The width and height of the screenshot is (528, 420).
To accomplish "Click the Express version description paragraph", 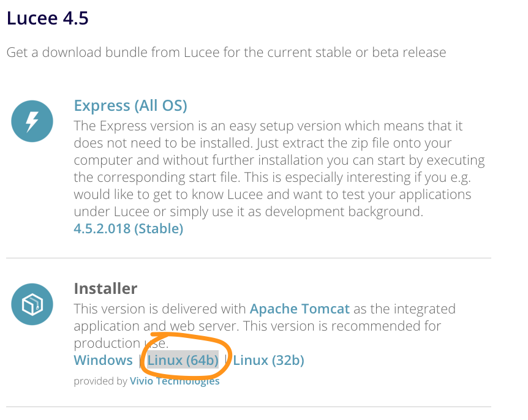I will [x=279, y=168].
